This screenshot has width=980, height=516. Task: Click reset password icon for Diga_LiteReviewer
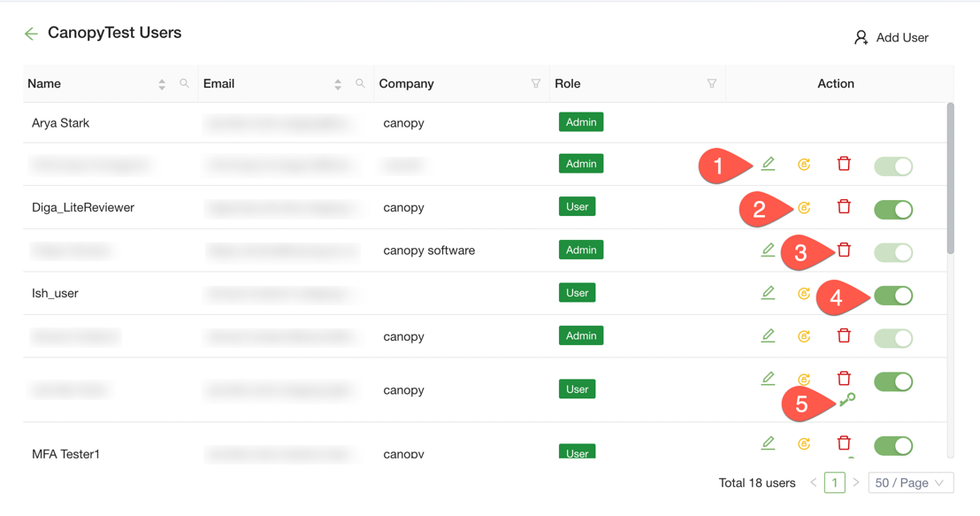click(804, 208)
